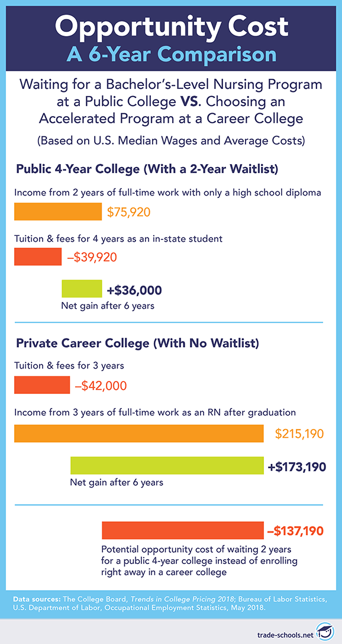342x644 pixels.
Task: Click the red –$42,000 tuition bar
Action: click(x=42, y=386)
